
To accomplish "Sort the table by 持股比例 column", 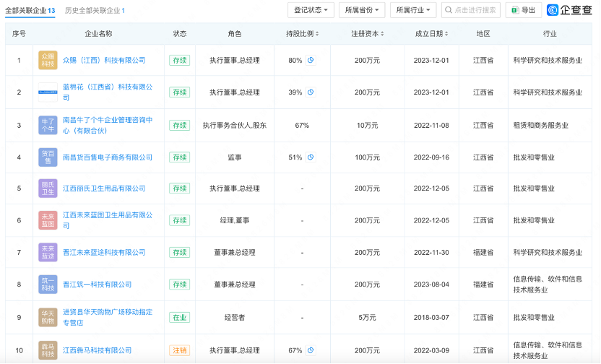I will [x=302, y=34].
